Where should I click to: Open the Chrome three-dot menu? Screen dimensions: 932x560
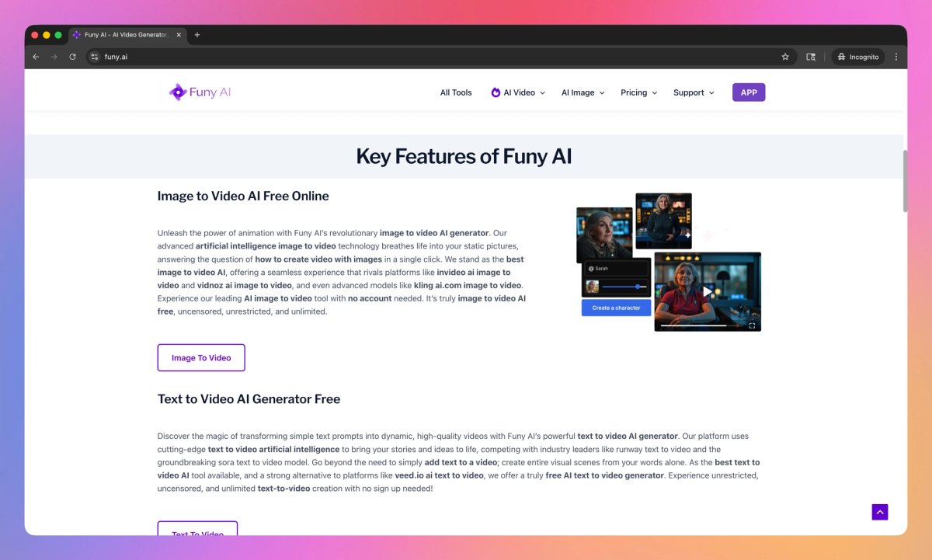point(896,57)
